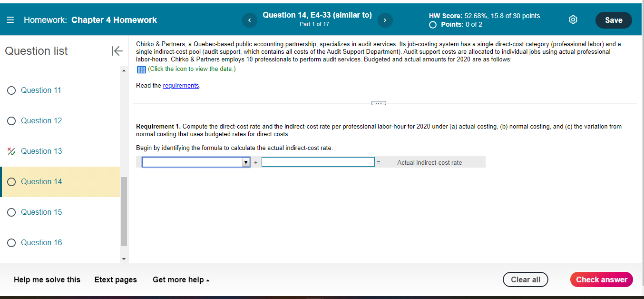Open the requirements link
This screenshot has width=644, height=299.
point(181,85)
